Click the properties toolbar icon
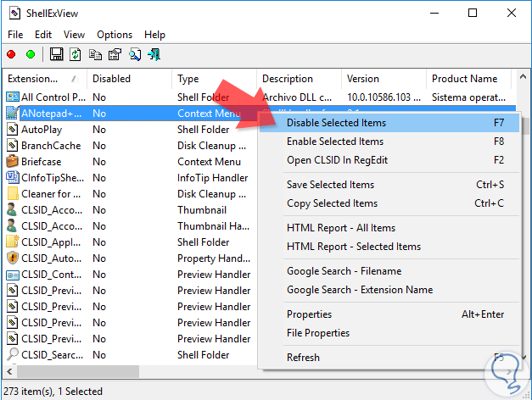532x400 pixels. pyautogui.click(x=115, y=55)
